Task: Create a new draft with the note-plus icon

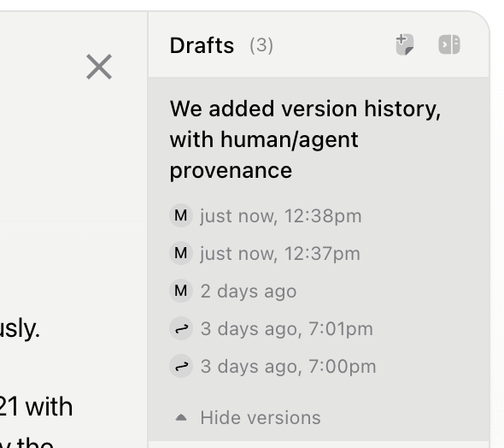Action: click(404, 44)
